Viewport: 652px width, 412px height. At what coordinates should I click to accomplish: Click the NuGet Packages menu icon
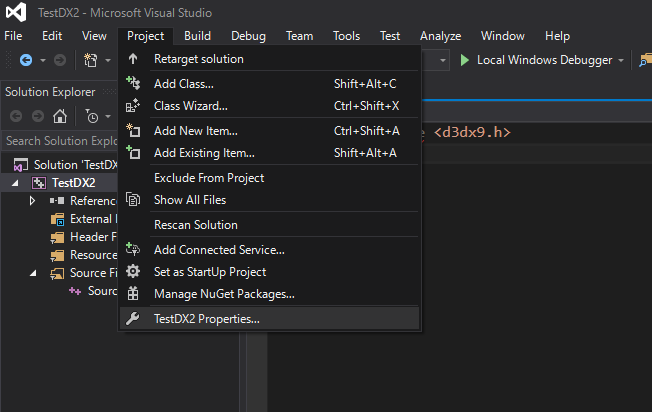133,294
